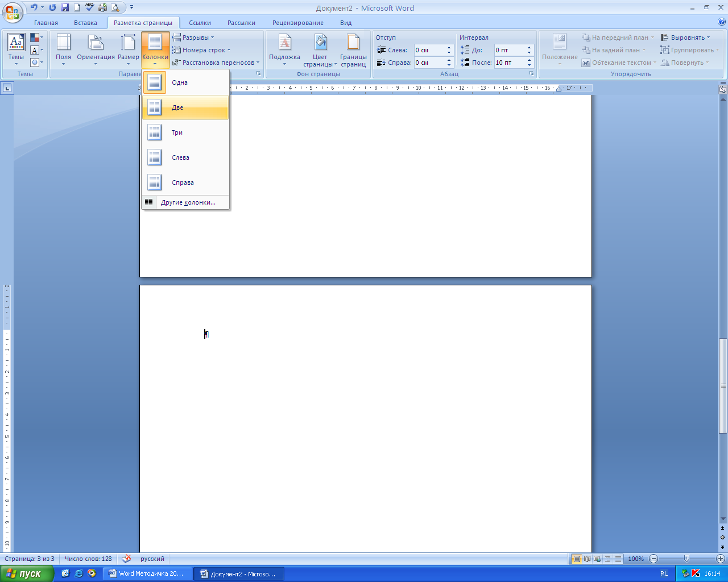Collapse the Колонки columns button

pyautogui.click(x=155, y=49)
